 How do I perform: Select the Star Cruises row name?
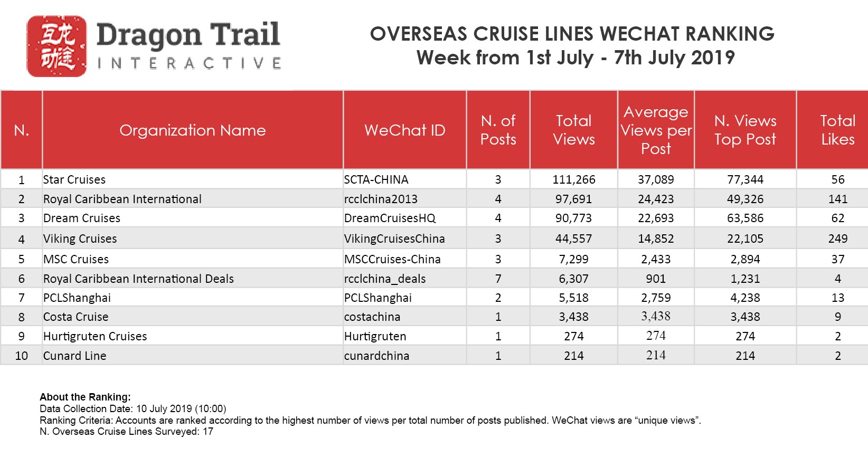[74, 179]
